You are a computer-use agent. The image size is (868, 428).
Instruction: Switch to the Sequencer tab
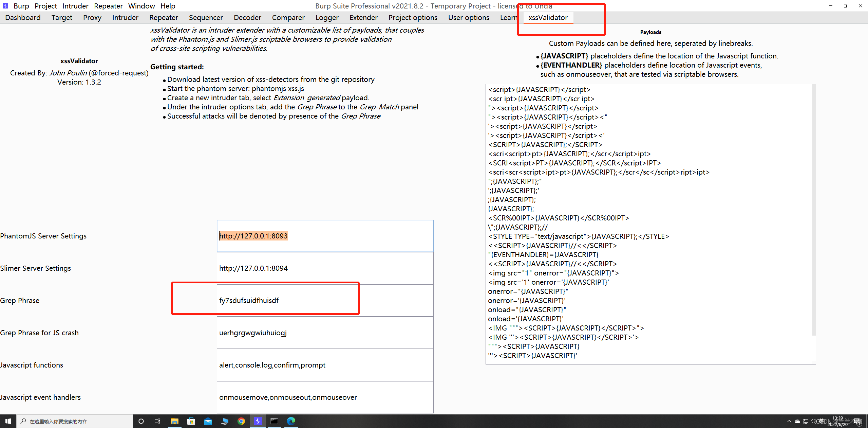[206, 18]
